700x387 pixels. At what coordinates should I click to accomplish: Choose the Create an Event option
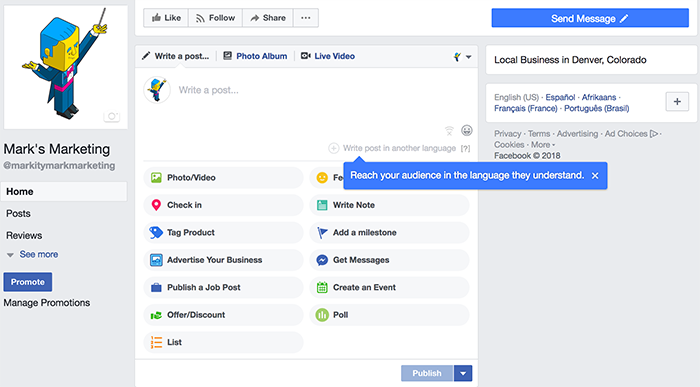389,287
